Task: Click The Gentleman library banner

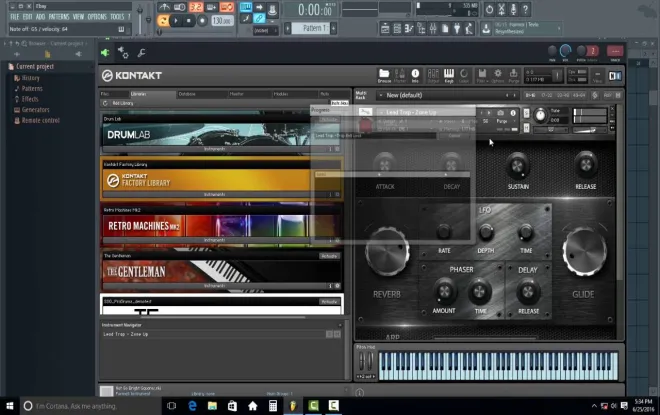Action: coord(221,271)
